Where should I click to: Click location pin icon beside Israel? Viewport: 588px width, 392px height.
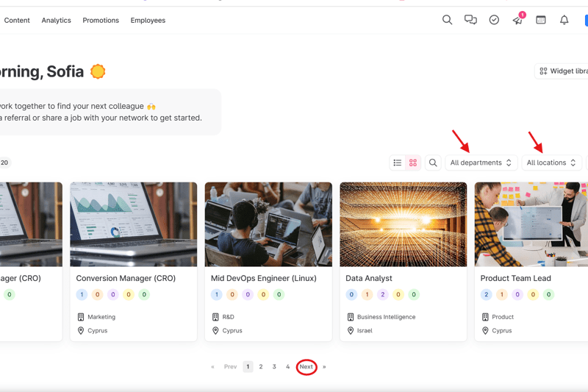coord(351,330)
